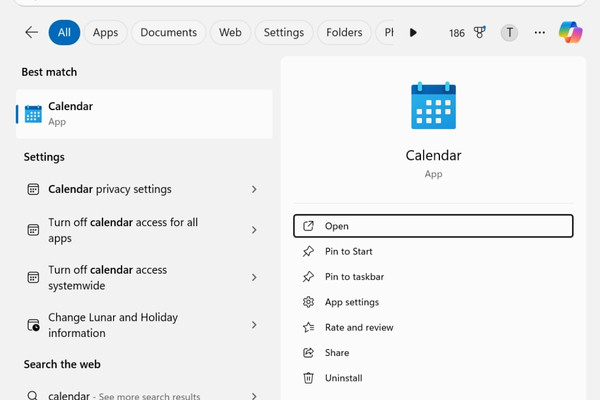This screenshot has width=600, height=400.
Task: Open Rewards points 186 indicator
Action: click(x=457, y=33)
